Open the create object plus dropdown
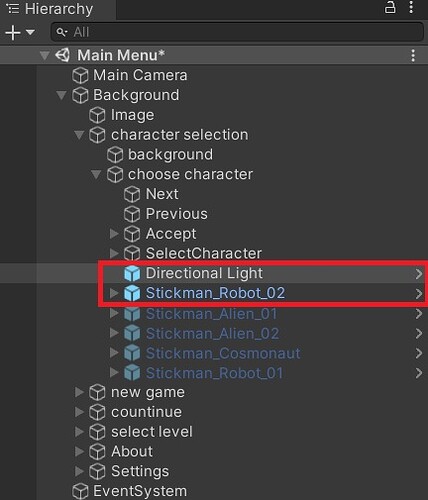 [x=19, y=32]
